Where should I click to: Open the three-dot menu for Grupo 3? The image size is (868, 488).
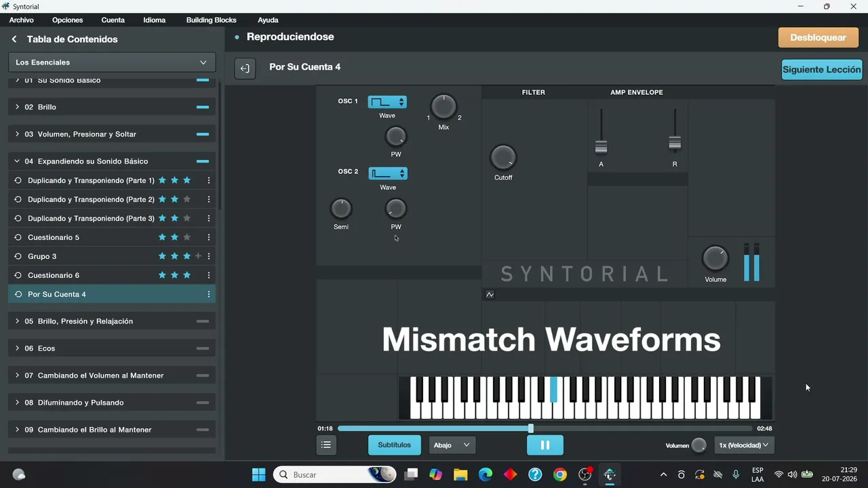tap(209, 256)
